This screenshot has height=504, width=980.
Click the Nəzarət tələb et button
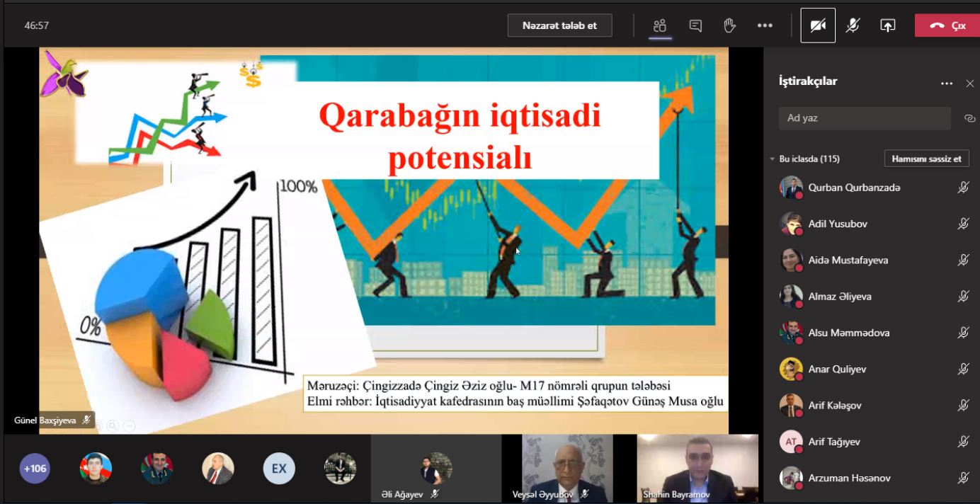[559, 25]
